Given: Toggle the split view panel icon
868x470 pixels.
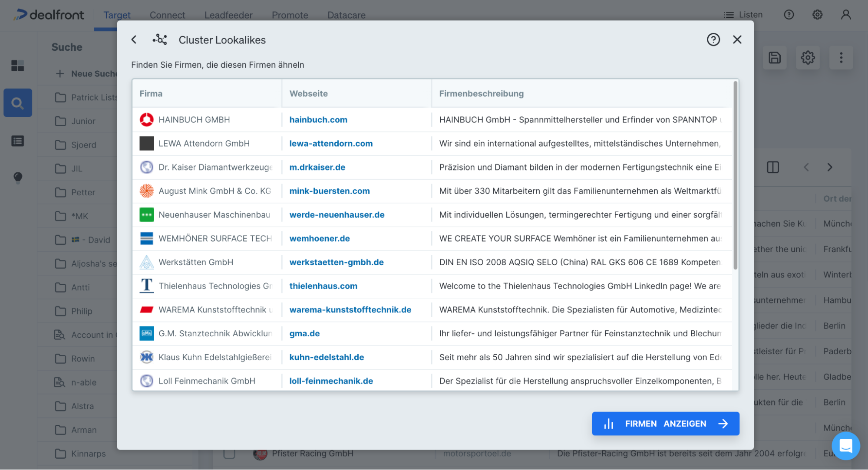Looking at the screenshot, I should coord(772,167).
